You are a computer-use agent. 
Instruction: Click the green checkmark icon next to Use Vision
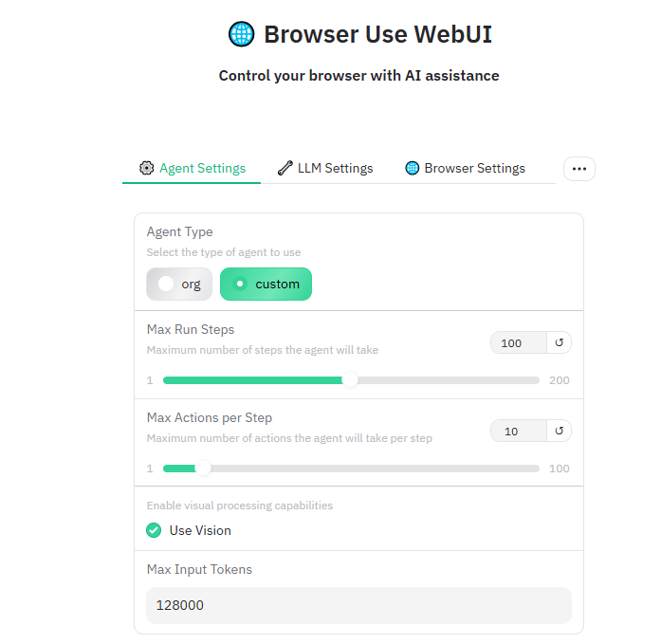click(154, 530)
